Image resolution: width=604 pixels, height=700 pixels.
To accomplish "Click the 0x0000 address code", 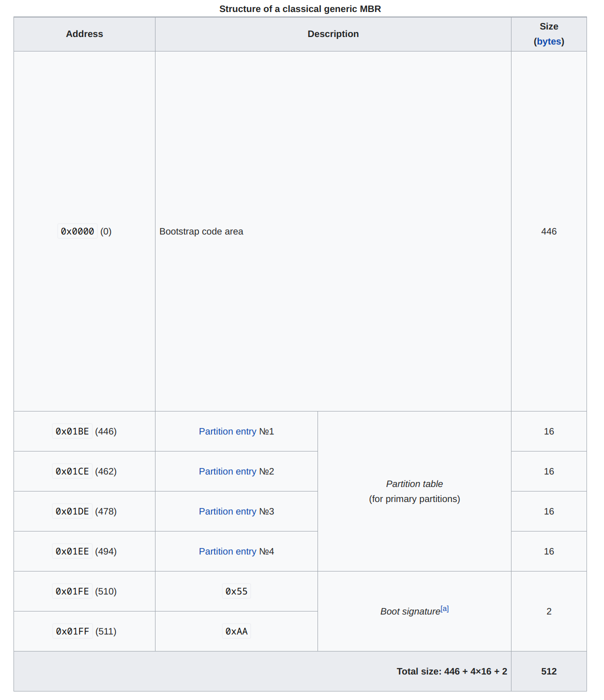I will (x=77, y=231).
